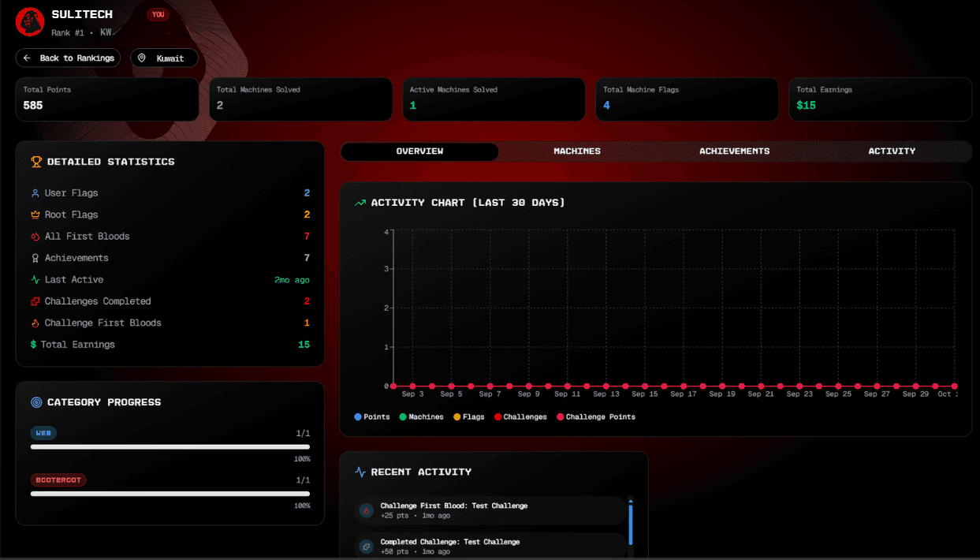Image resolution: width=980 pixels, height=560 pixels.
Task: Go back via Back to Rankings button
Action: point(68,58)
